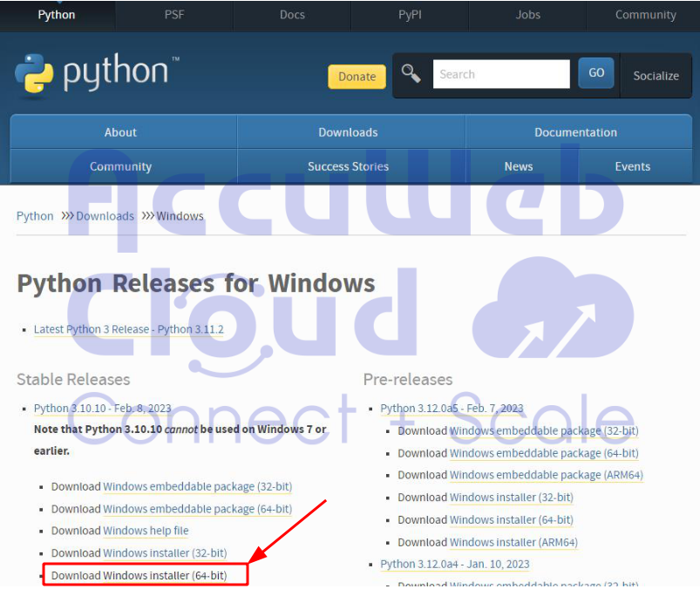The height and width of the screenshot is (589, 700).
Task: Focus the Search text field
Action: pos(501,74)
